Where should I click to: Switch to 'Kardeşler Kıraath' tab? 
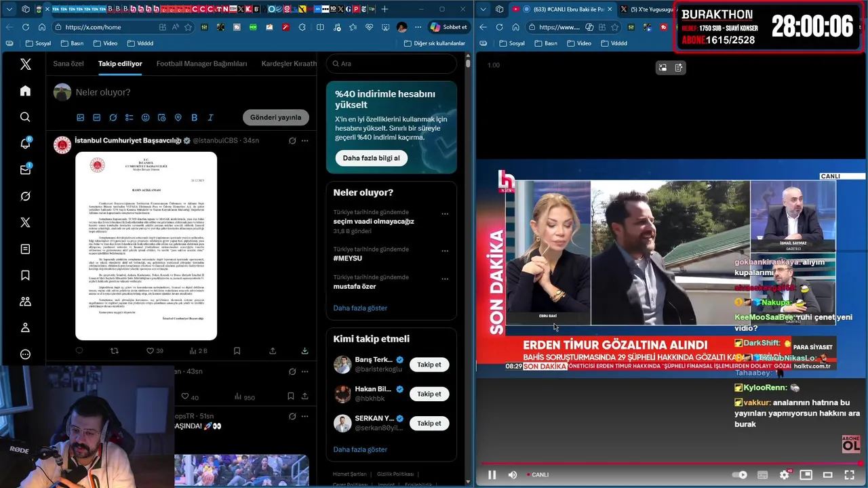pyautogui.click(x=289, y=64)
